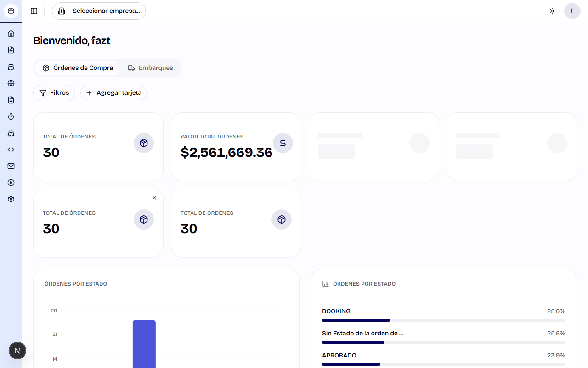Click the 23.9% APROBADO percentage

556,356
